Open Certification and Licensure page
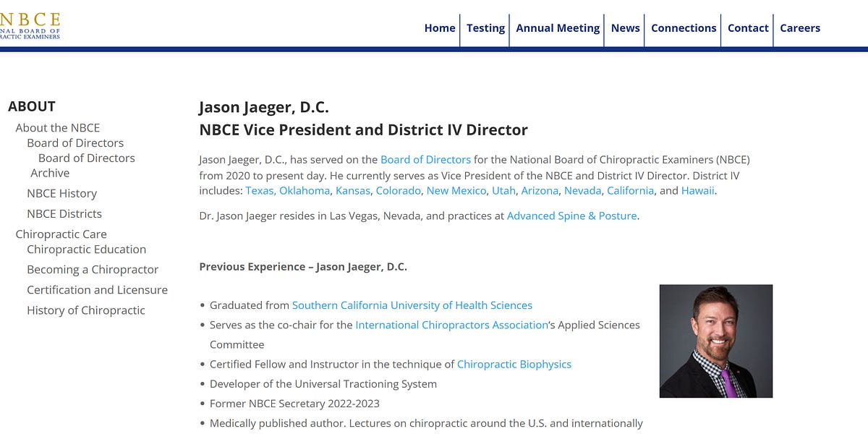 click(x=97, y=289)
